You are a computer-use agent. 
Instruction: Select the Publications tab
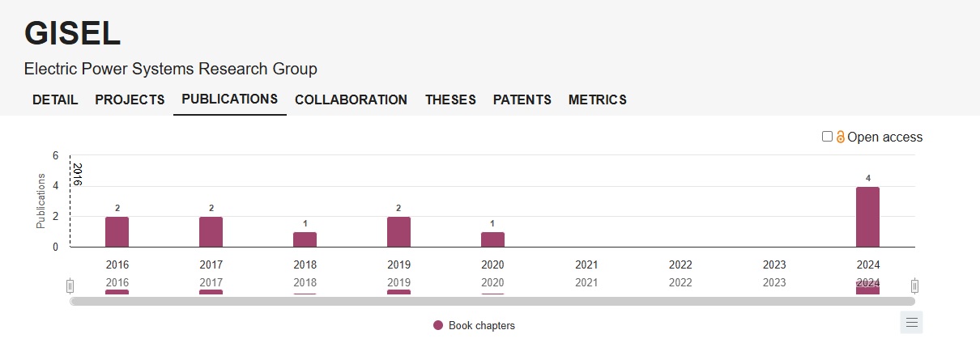click(229, 99)
